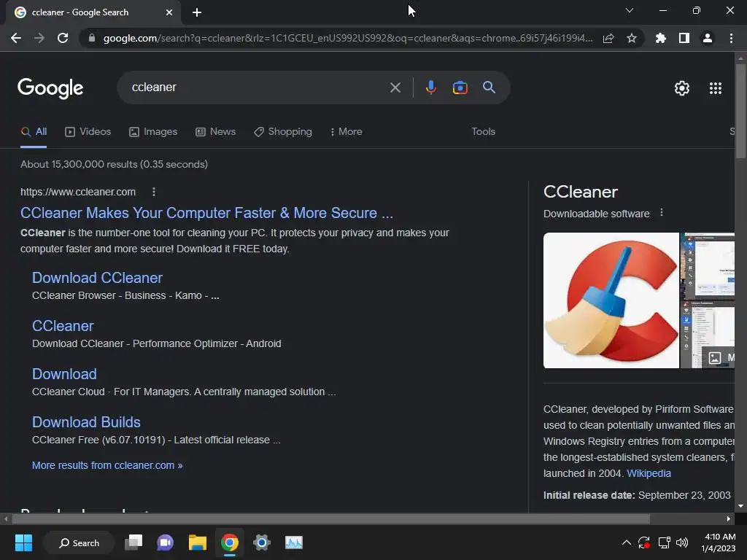Open File Explorer from taskbar
This screenshot has width=747, height=560.
197,542
